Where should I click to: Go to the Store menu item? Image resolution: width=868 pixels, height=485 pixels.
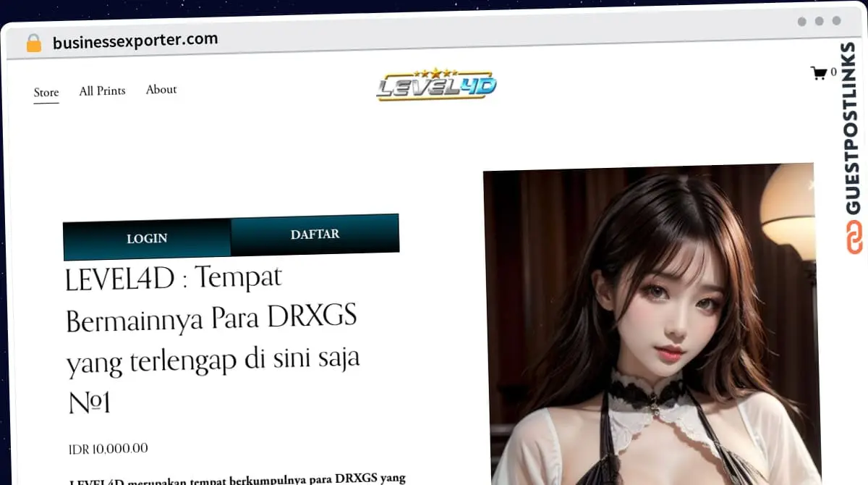(x=46, y=92)
